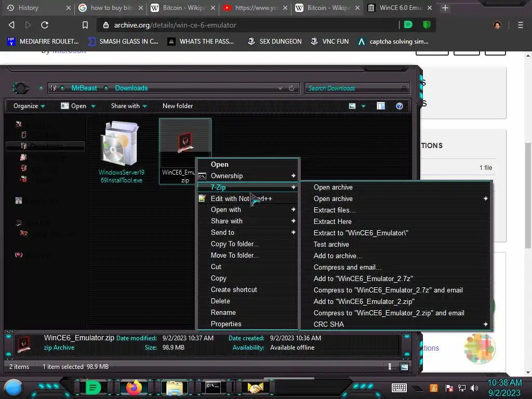This screenshot has height=399, width=532.
Task: Open the handshake taskbar icon
Action: click(256, 388)
